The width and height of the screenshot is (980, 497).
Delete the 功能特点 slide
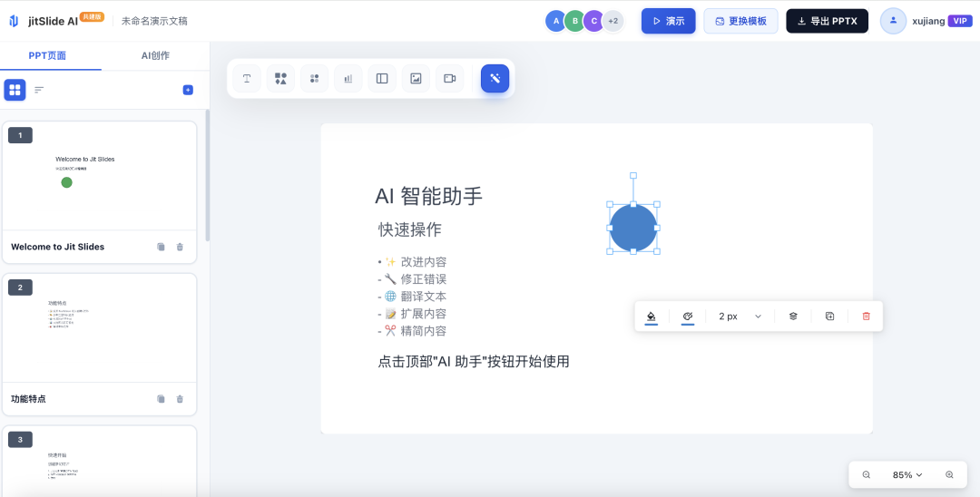180,399
